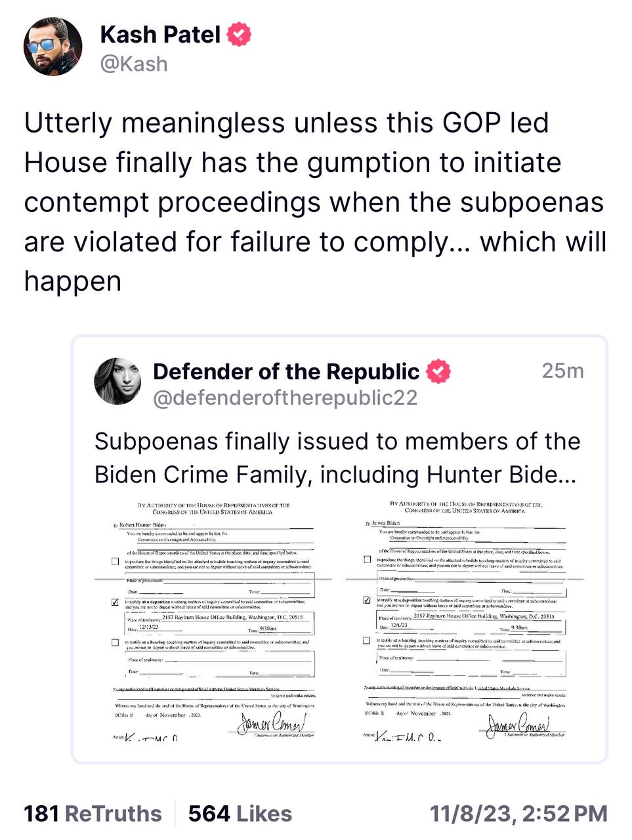View the 181 ReTruths list
Image resolution: width=632 pixels, height=840 pixels.
[93, 814]
